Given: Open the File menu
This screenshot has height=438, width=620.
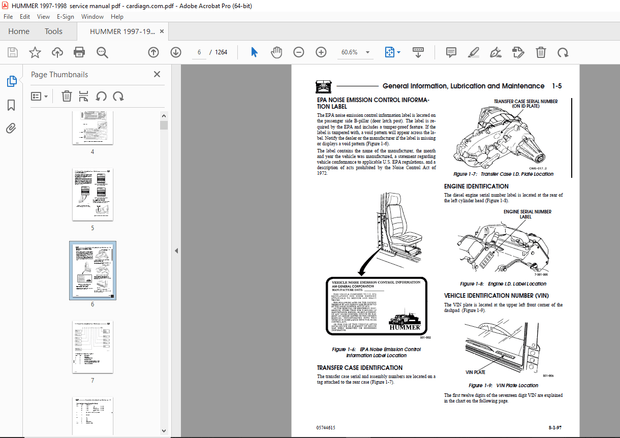Looking at the screenshot, I should pyautogui.click(x=8, y=17).
